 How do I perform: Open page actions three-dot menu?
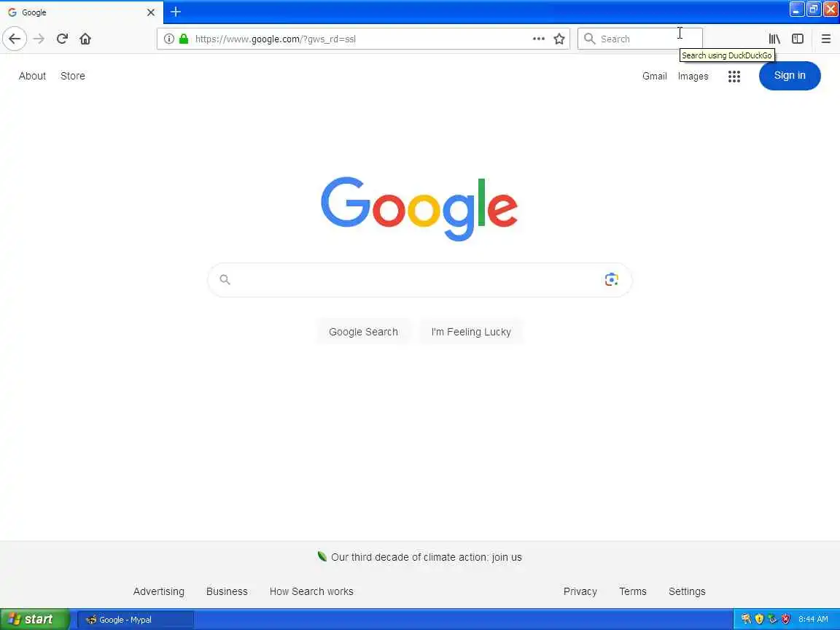click(538, 39)
